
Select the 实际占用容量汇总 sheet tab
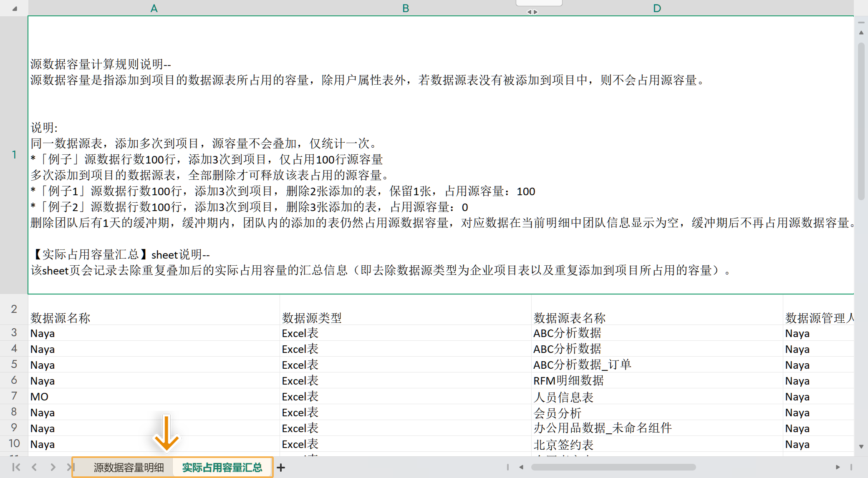click(222, 468)
